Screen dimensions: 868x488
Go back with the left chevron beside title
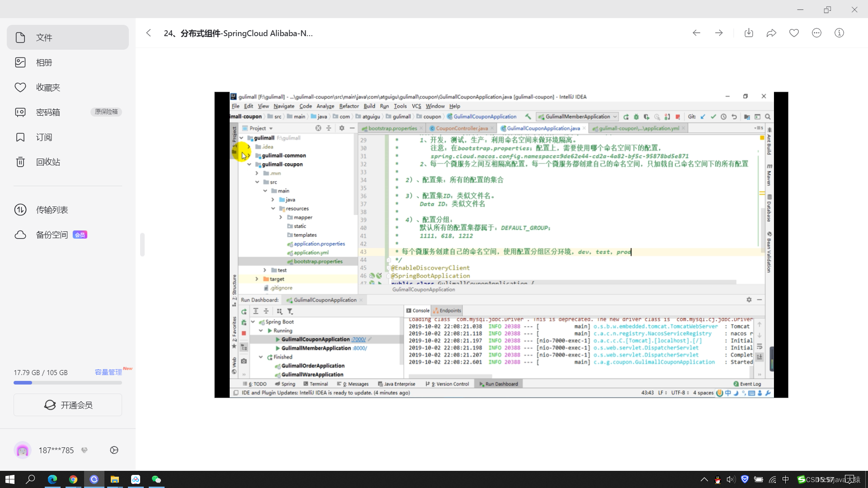point(148,33)
